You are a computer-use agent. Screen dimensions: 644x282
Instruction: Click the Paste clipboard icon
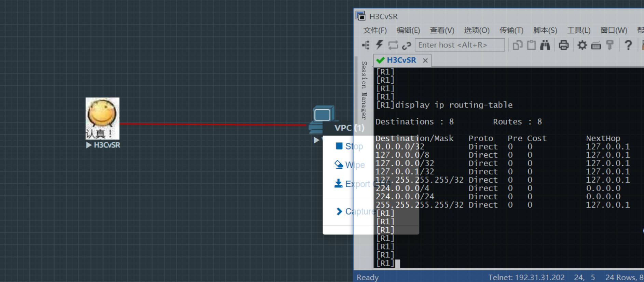(531, 45)
